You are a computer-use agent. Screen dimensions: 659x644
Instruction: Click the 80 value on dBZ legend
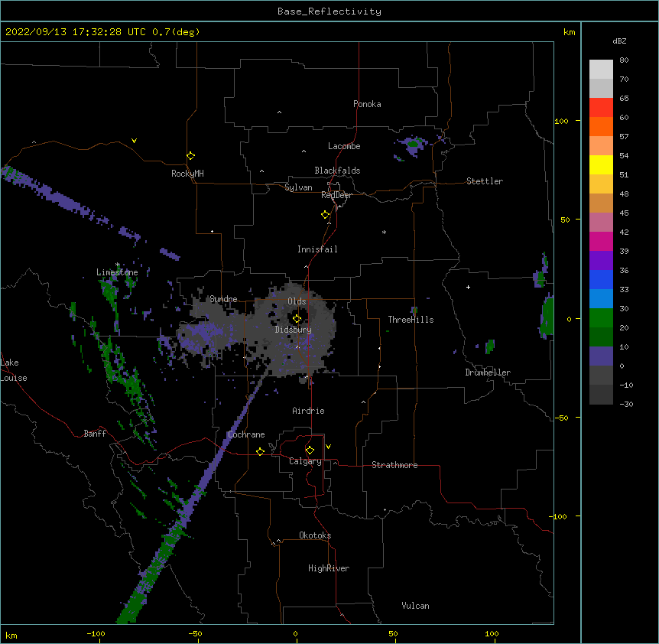tap(624, 60)
